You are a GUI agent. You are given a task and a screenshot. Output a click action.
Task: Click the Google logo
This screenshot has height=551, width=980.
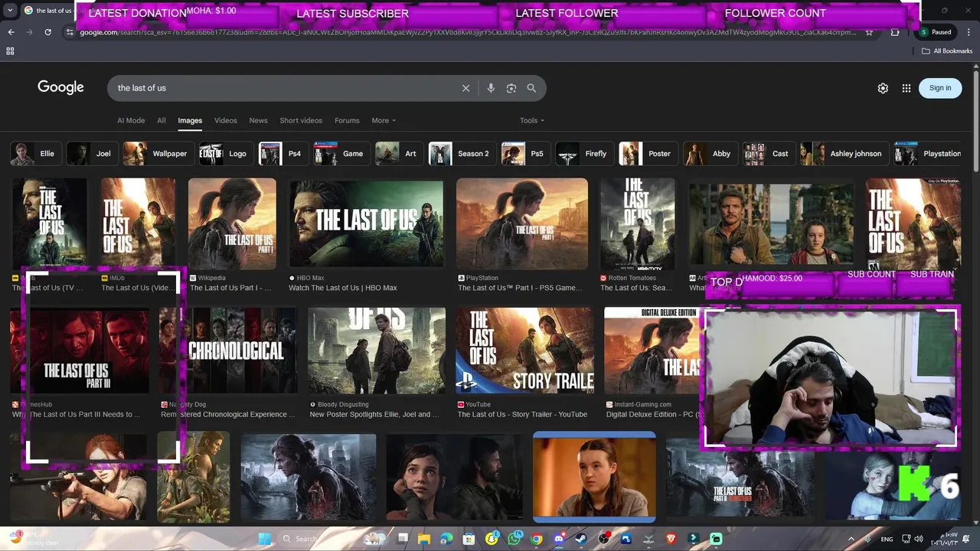[60, 87]
